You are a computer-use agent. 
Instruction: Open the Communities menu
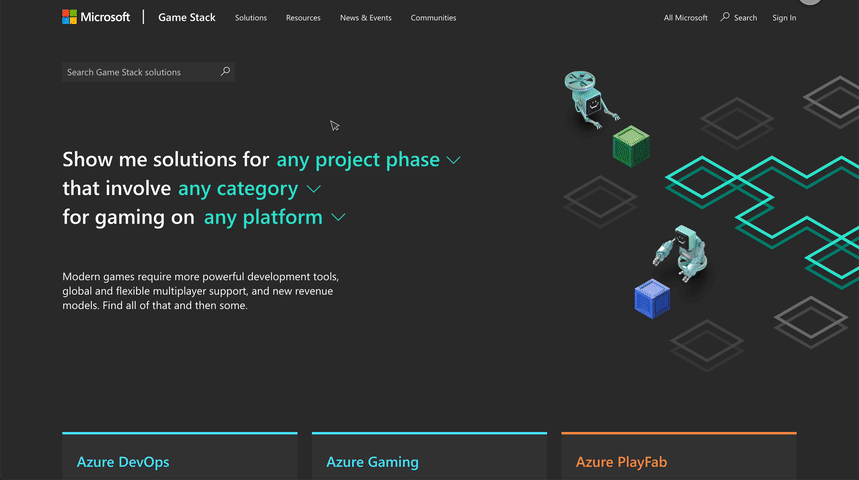coord(433,18)
